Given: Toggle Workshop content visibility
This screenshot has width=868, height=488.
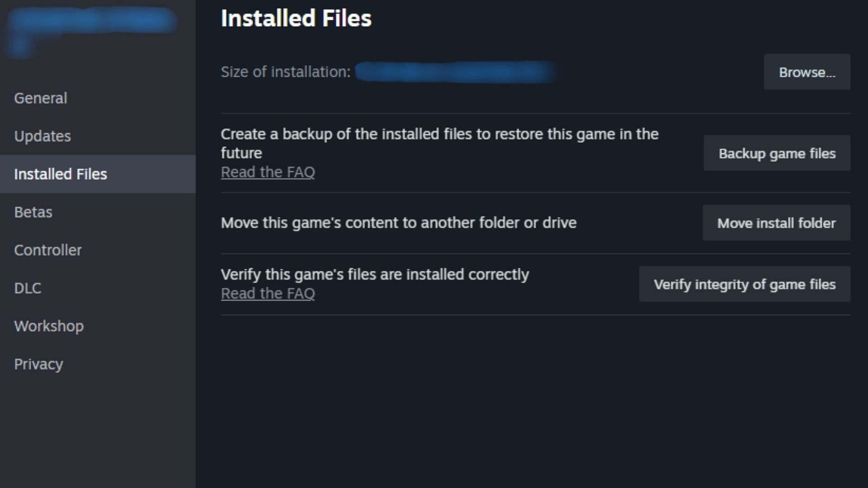Looking at the screenshot, I should point(49,326).
